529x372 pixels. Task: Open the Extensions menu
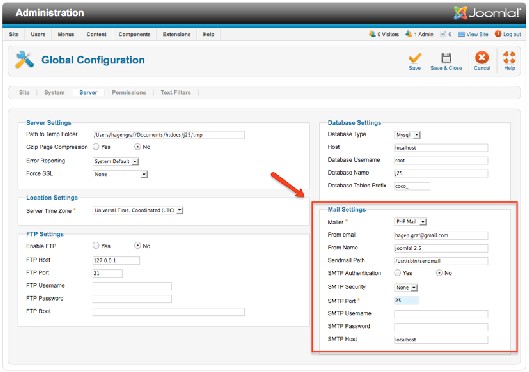(176, 34)
